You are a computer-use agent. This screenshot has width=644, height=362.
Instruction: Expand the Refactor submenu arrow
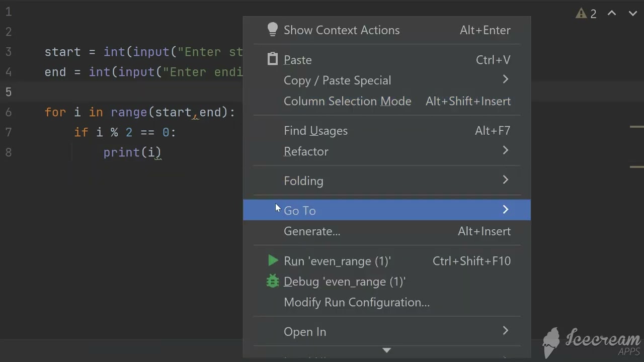pos(505,151)
